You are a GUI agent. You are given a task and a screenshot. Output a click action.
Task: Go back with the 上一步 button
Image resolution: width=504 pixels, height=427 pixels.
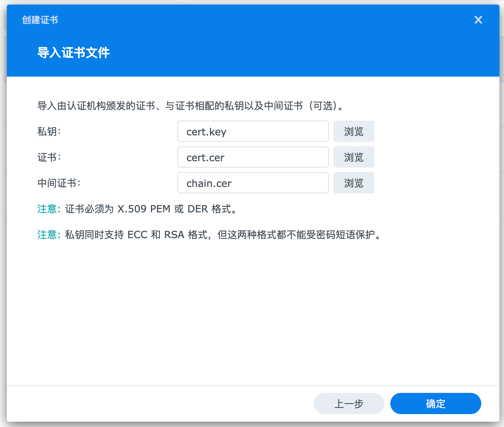(349, 403)
